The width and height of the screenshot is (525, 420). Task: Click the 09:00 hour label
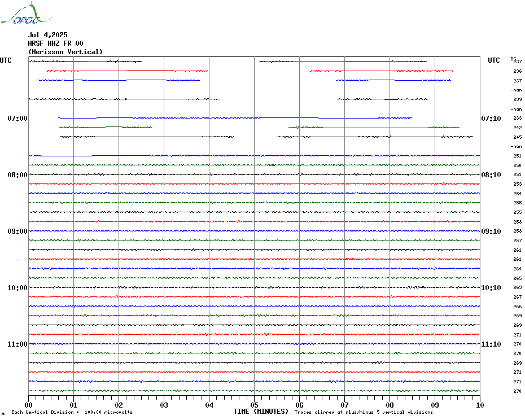click(x=17, y=231)
